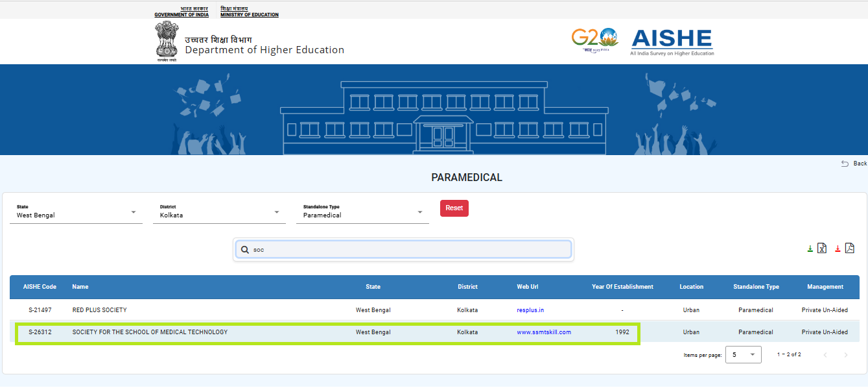The image size is (868, 390).
Task: Click the Government of India emblem
Action: point(167,41)
